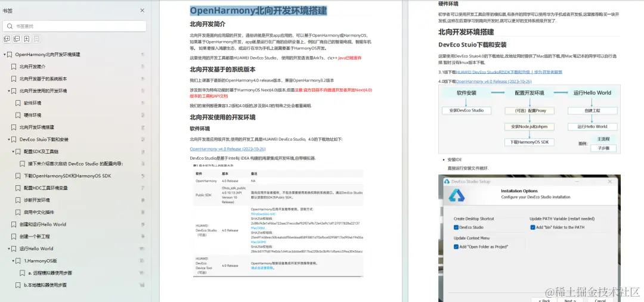Collapse the 配置SDK及工具链 bookmark node
This screenshot has height=302, width=644.
(13, 151)
